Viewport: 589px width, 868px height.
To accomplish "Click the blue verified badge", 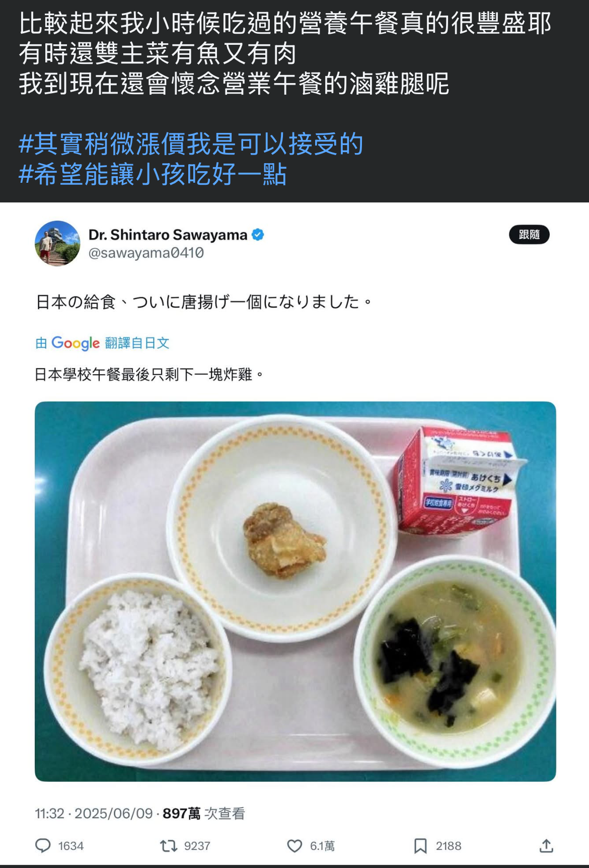I will point(258,235).
